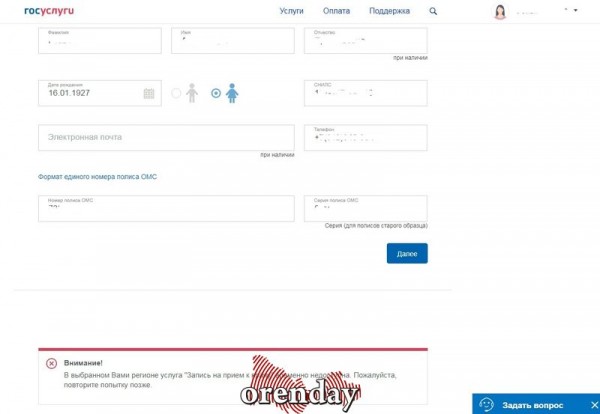The width and height of the screenshot is (600, 414).
Task: Open the Поддержка menu
Action: tap(389, 11)
